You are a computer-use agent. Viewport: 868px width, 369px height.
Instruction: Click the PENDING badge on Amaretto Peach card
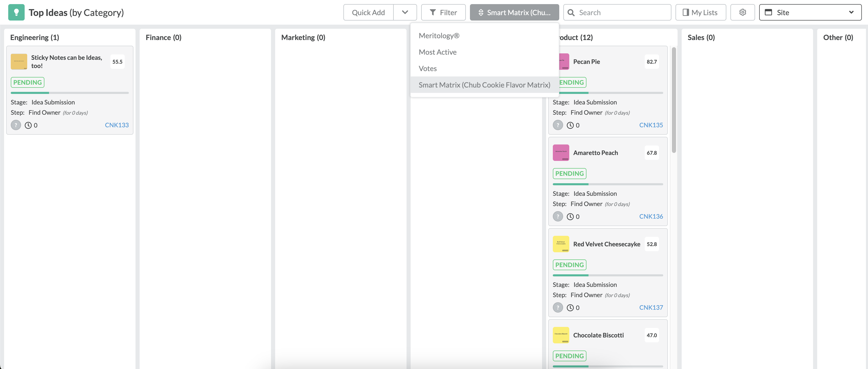(569, 173)
